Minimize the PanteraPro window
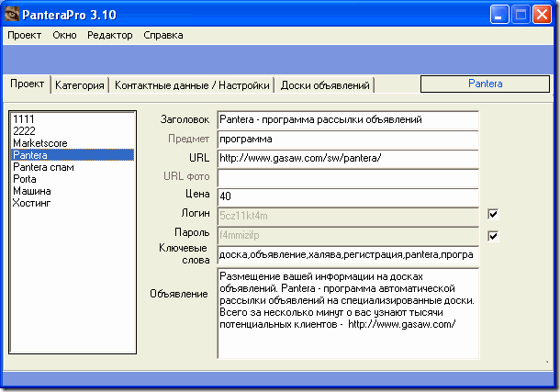Image resolution: width=560 pixels, height=392 pixels. pos(499,15)
